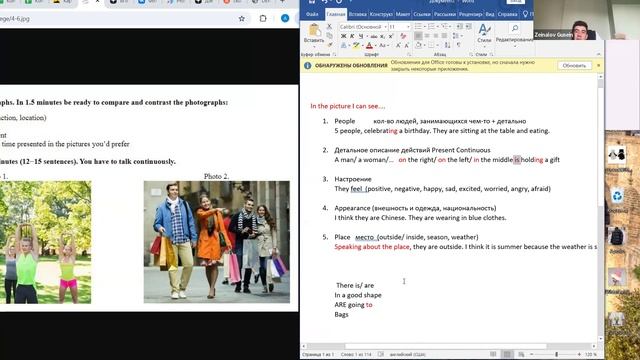640x360 pixels.
Task: Toggle strikethrough (abc) formatting
Action: click(x=373, y=36)
